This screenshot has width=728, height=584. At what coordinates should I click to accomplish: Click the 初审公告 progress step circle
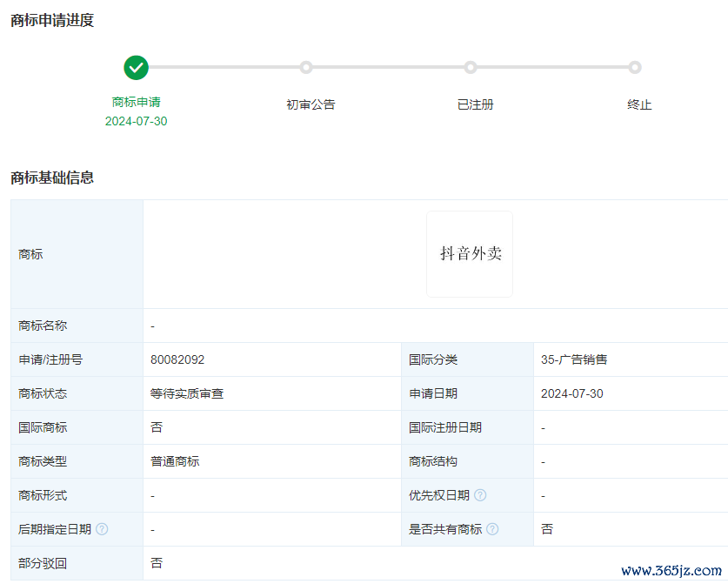pos(306,67)
